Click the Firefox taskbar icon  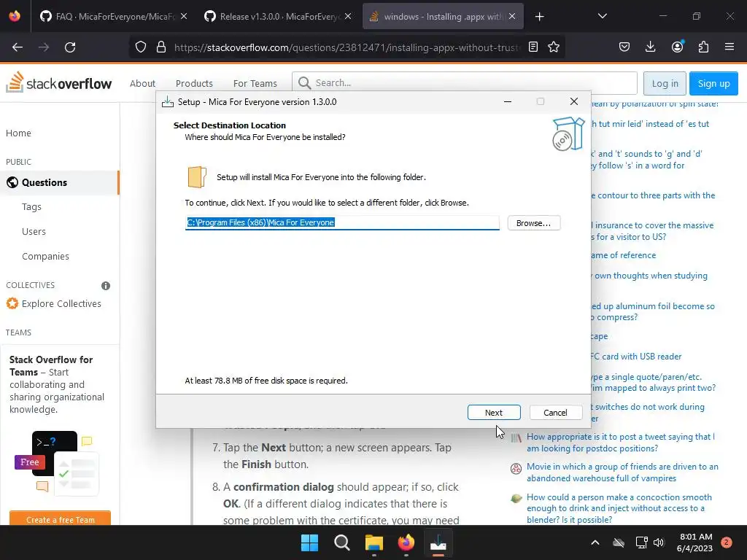coord(406,542)
